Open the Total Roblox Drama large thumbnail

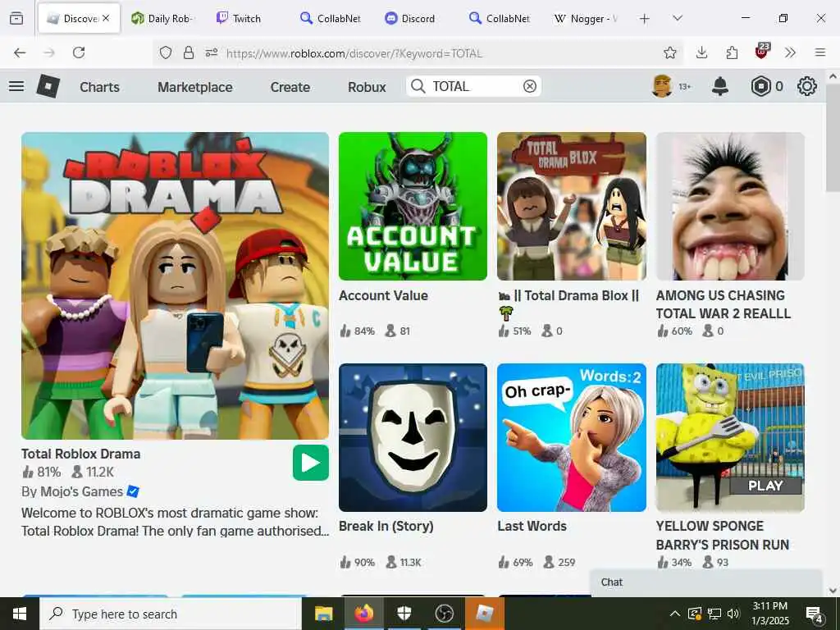click(x=176, y=285)
